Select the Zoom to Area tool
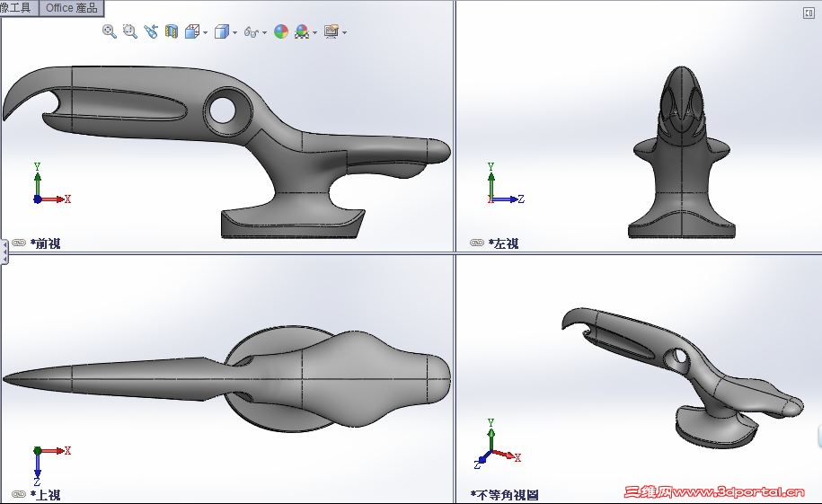The width and height of the screenshot is (822, 504). coord(129,31)
